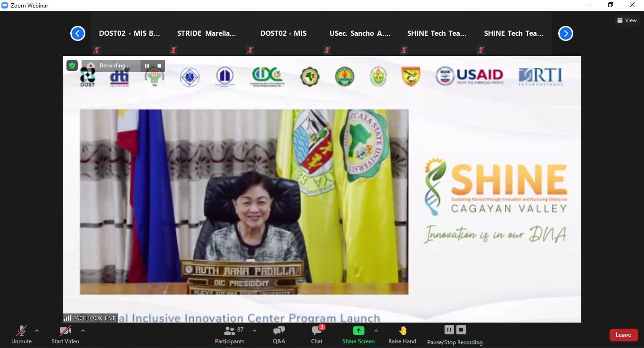Leave the webinar
The height and width of the screenshot is (348, 644).
(x=623, y=335)
